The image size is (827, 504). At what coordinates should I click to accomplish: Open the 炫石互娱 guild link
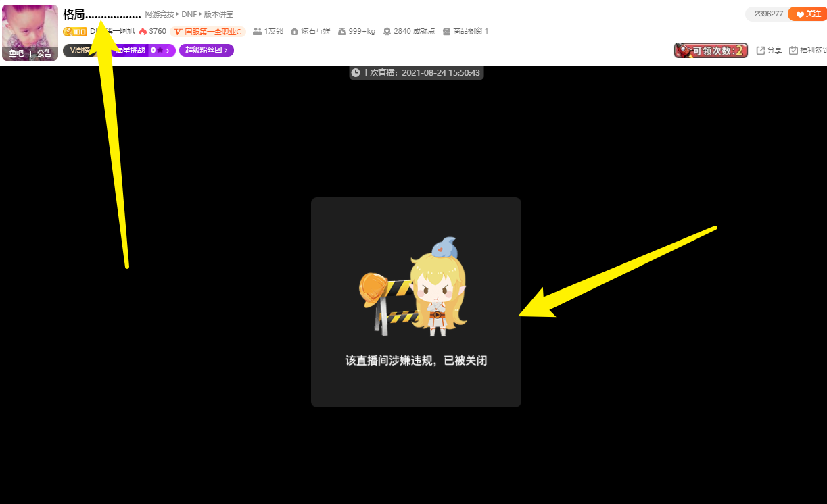[310, 32]
